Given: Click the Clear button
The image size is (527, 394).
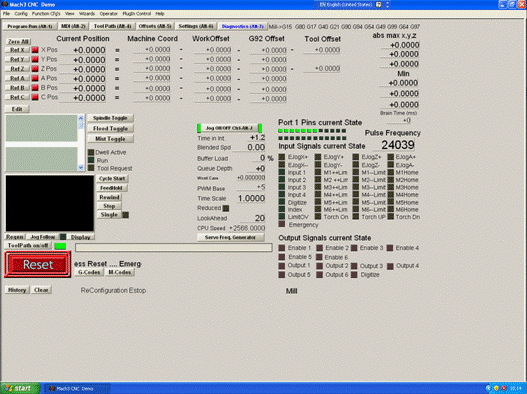Looking at the screenshot, I should pos(41,290).
